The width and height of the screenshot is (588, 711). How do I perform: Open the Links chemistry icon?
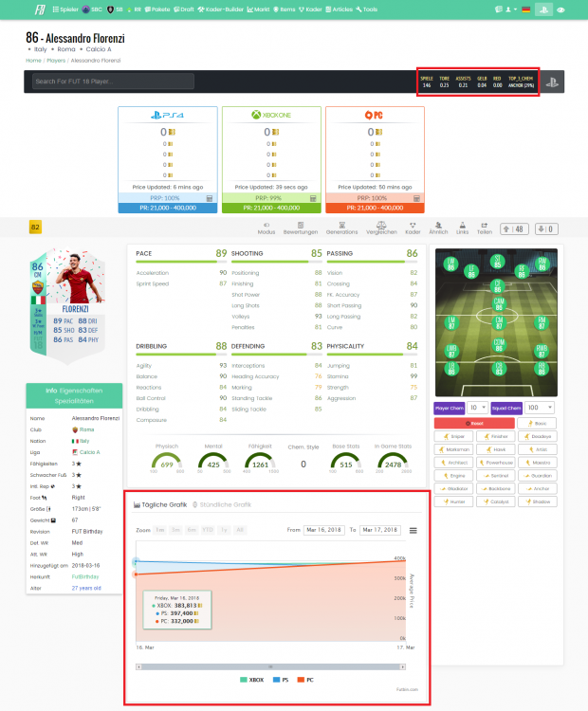tap(462, 228)
